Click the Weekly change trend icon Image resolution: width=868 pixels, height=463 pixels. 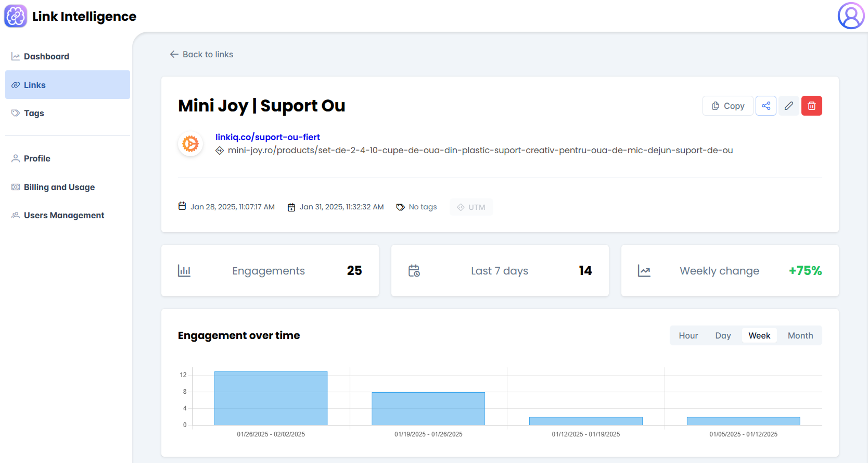point(644,271)
